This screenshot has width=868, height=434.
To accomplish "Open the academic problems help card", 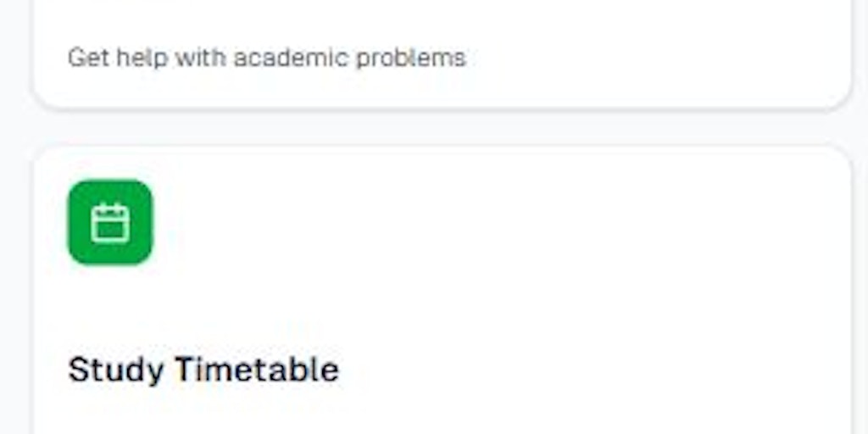I will 441,51.
